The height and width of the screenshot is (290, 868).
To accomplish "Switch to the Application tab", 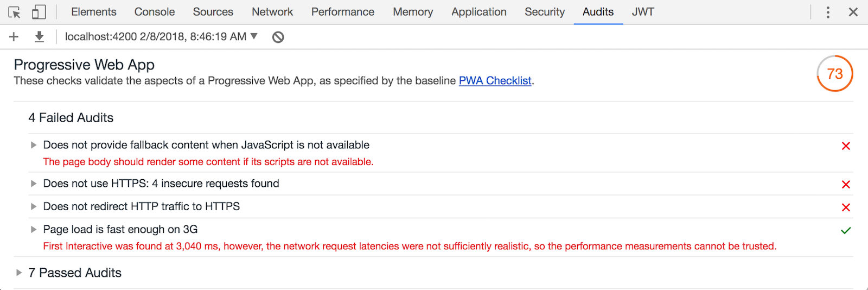I will tap(478, 12).
